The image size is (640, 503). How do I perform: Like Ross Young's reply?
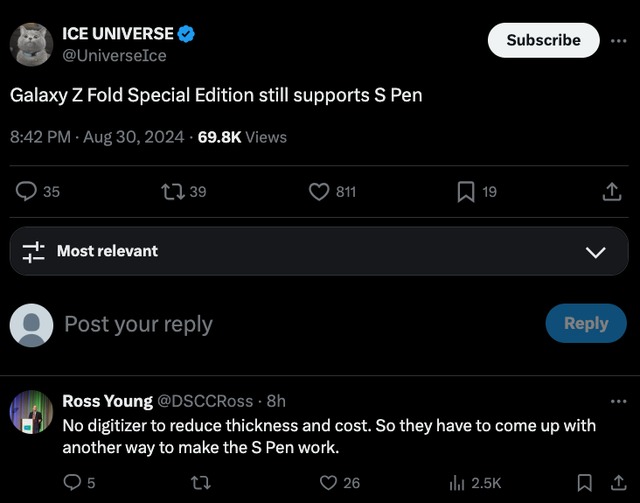coord(328,482)
